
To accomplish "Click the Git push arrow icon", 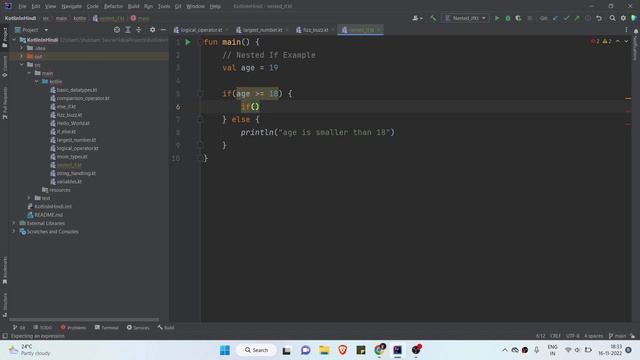I will tap(577, 18).
